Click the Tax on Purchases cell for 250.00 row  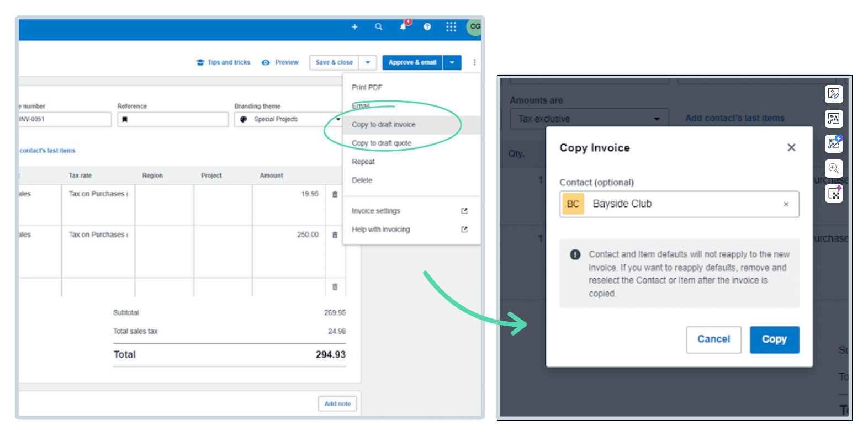pyautogui.click(x=98, y=235)
